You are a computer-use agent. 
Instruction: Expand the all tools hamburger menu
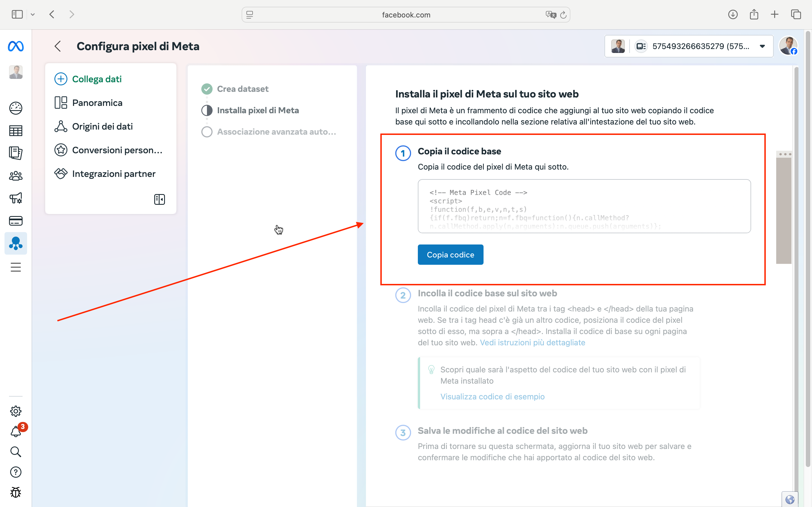[16, 267]
